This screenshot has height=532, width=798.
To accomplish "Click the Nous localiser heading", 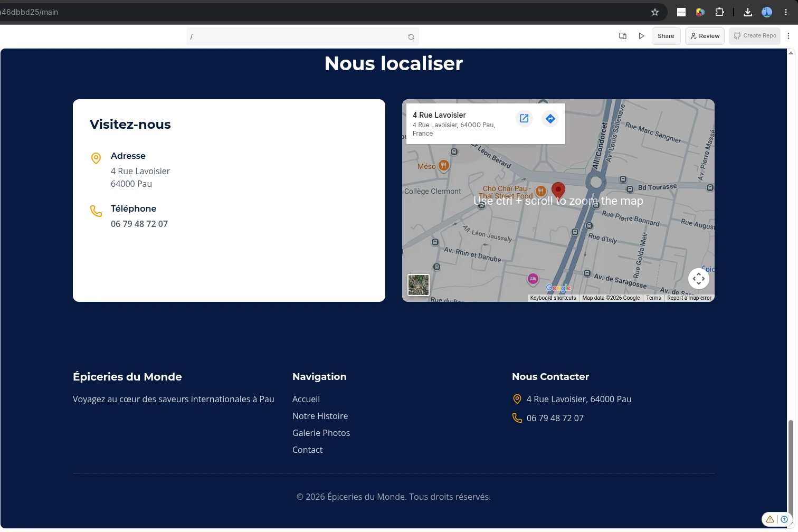I will click(394, 63).
